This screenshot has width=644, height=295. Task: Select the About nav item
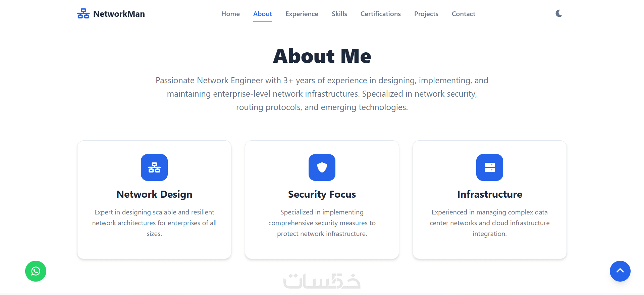click(262, 14)
